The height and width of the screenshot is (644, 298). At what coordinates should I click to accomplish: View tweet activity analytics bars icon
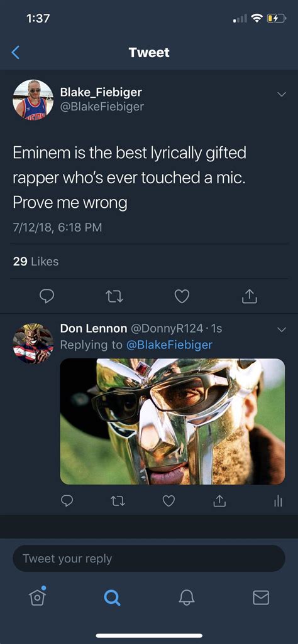(279, 501)
